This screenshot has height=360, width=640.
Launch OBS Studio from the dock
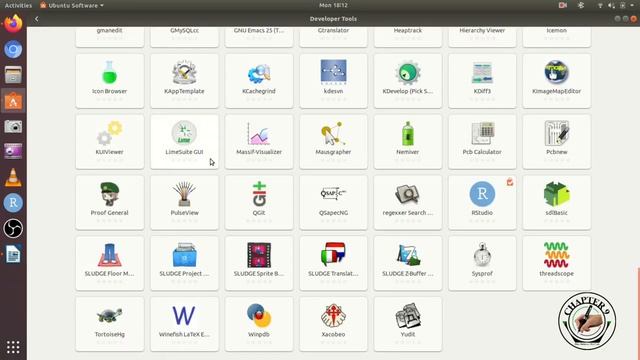click(x=13, y=228)
